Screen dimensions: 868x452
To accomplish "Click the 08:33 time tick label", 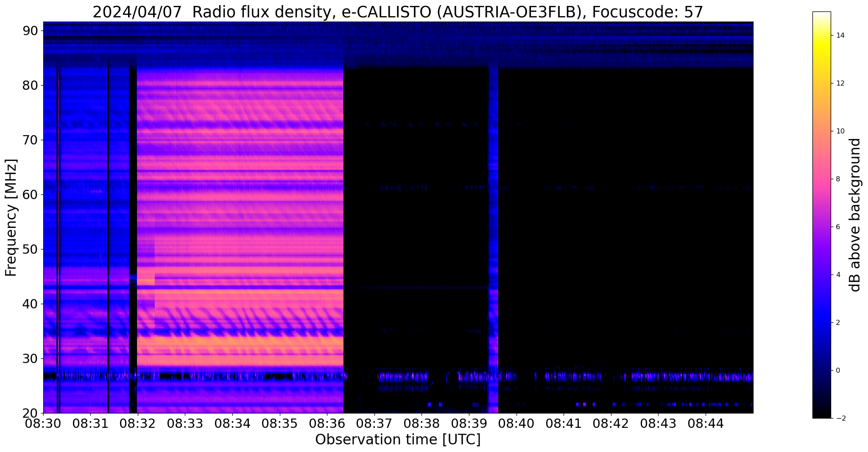I will (x=185, y=423).
